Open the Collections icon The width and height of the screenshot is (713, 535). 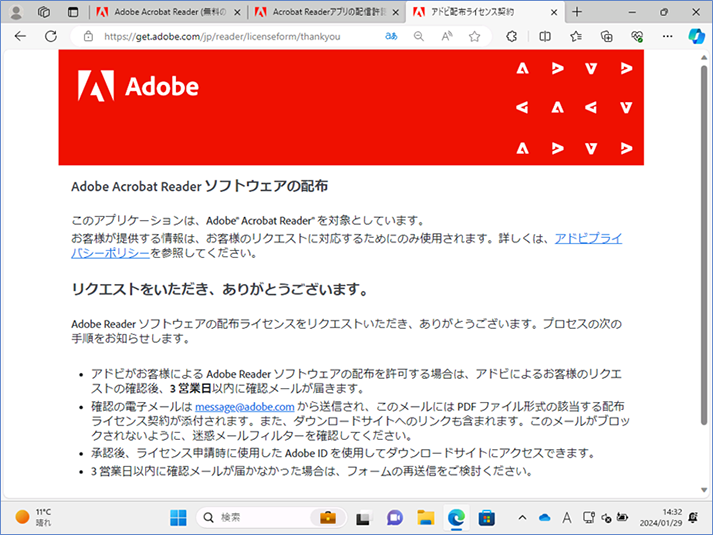(x=607, y=36)
